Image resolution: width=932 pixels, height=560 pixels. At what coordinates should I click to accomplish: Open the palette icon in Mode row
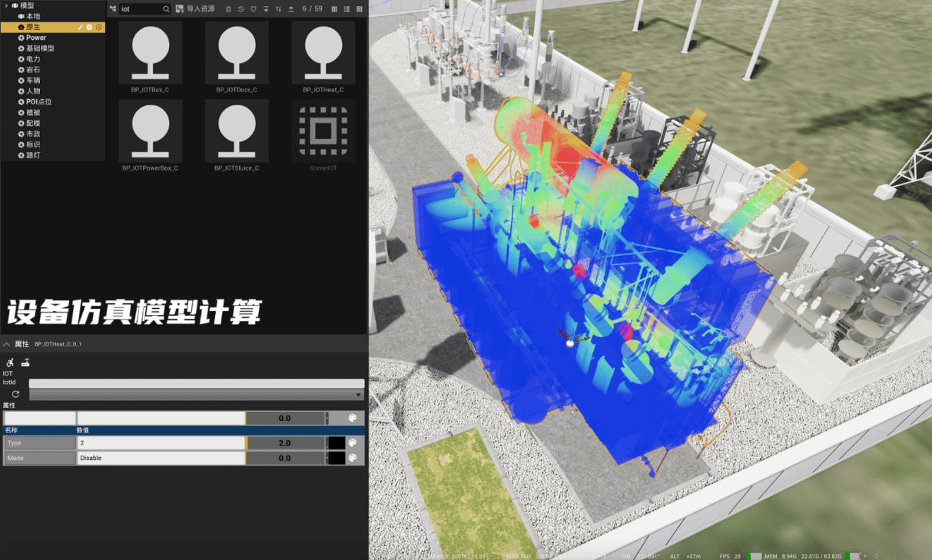pyautogui.click(x=353, y=458)
